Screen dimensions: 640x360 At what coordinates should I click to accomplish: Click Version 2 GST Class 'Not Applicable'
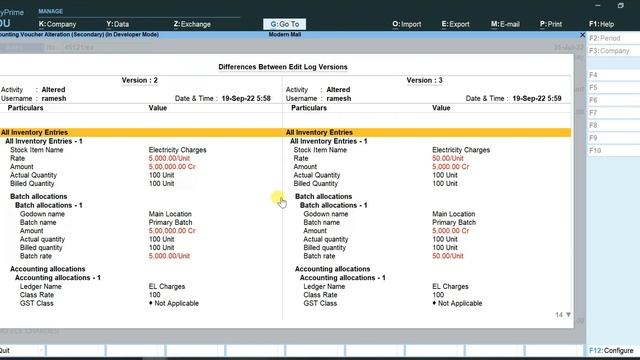(174, 303)
